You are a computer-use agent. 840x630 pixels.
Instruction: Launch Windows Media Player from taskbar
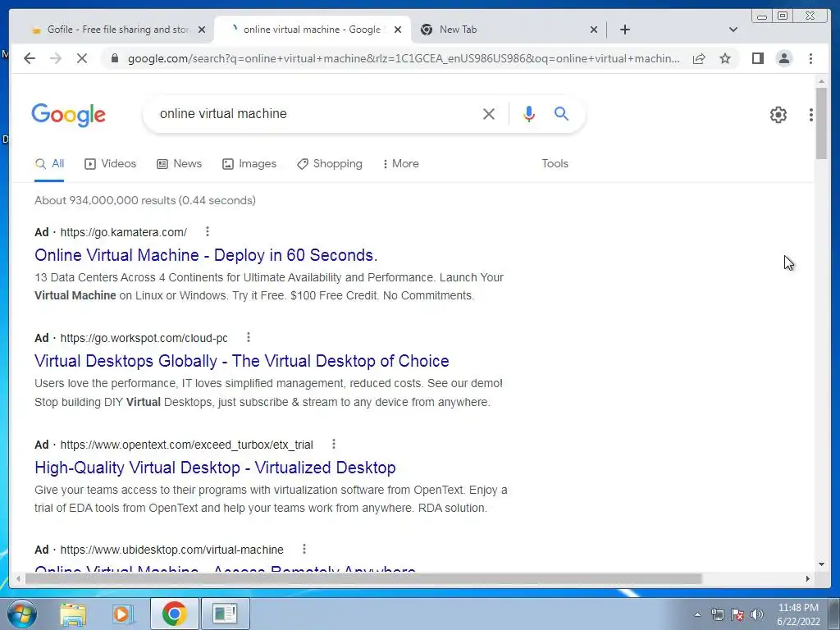123,614
